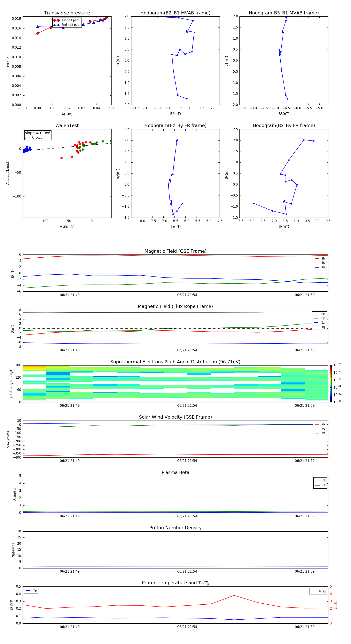
Task: Click the 'WalenTest' plot title
Action: tap(67, 125)
